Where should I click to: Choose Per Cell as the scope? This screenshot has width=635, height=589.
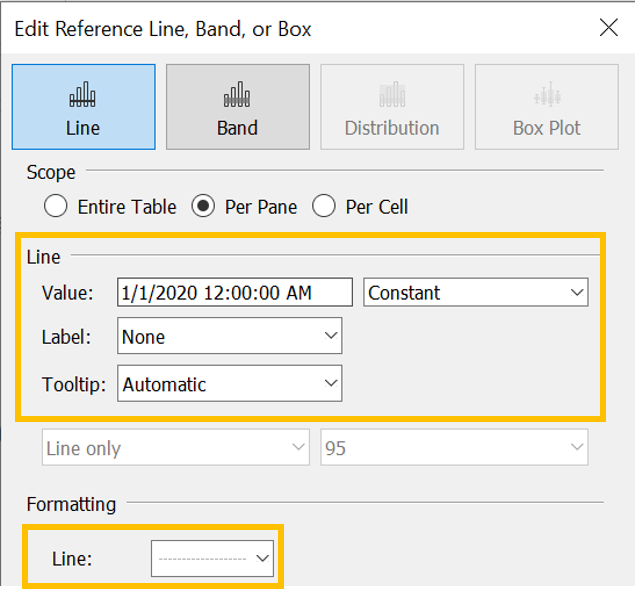324,207
